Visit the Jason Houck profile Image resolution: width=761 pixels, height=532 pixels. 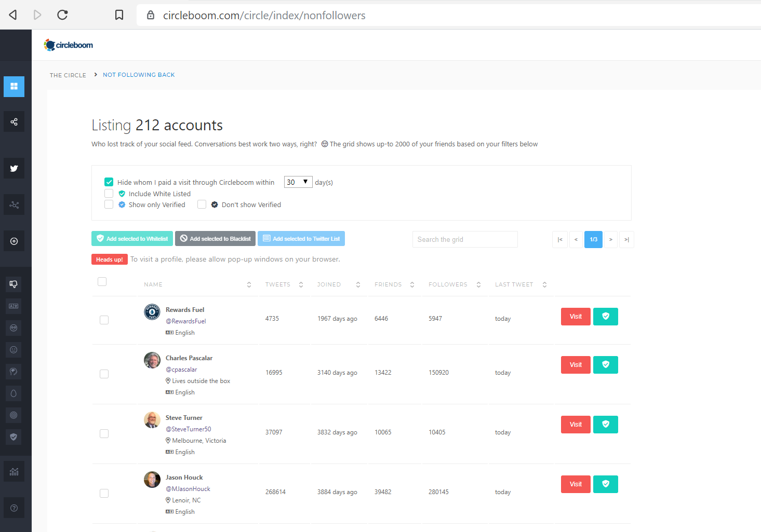click(576, 484)
